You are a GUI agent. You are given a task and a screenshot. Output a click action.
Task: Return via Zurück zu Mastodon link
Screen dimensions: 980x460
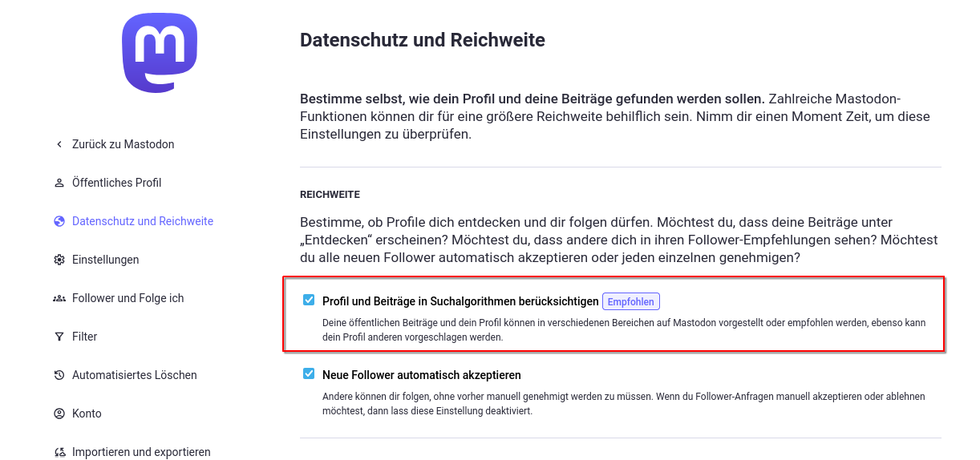123,144
